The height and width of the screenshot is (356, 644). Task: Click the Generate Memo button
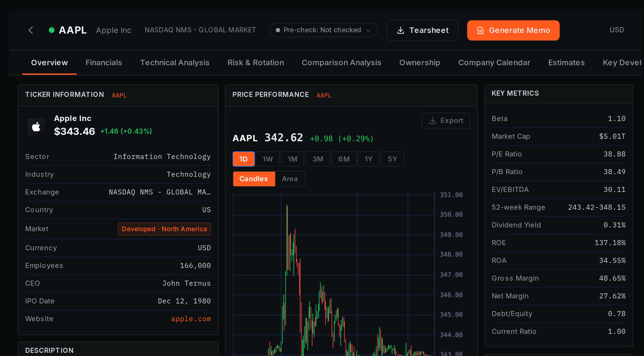[513, 30]
